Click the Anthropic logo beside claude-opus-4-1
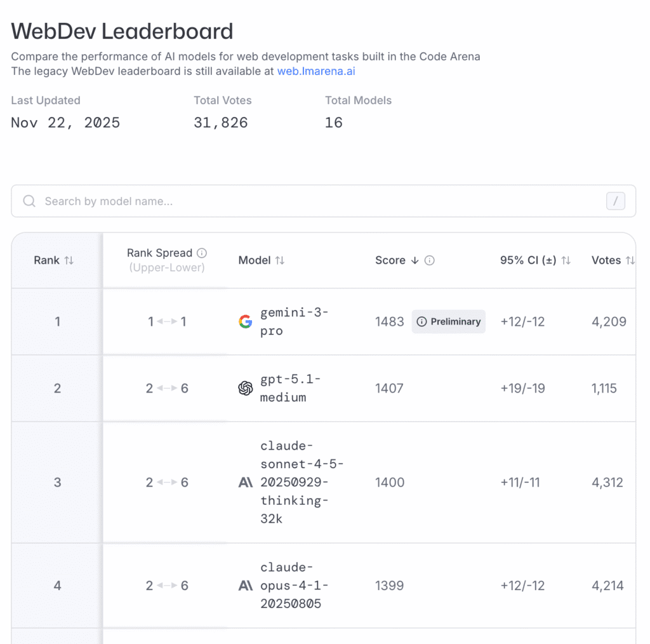The image size is (650, 644). tap(245, 586)
